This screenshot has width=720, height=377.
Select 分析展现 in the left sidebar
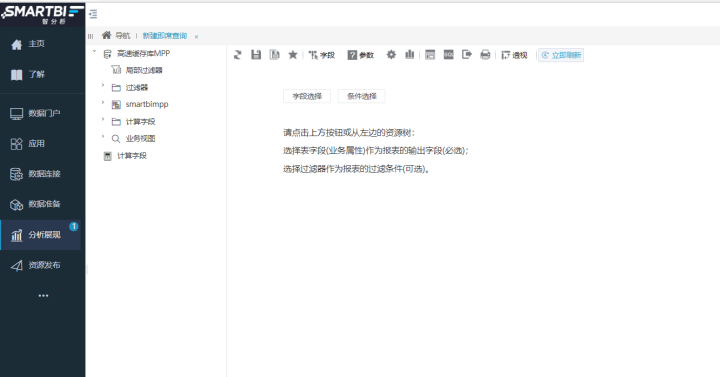click(40, 235)
